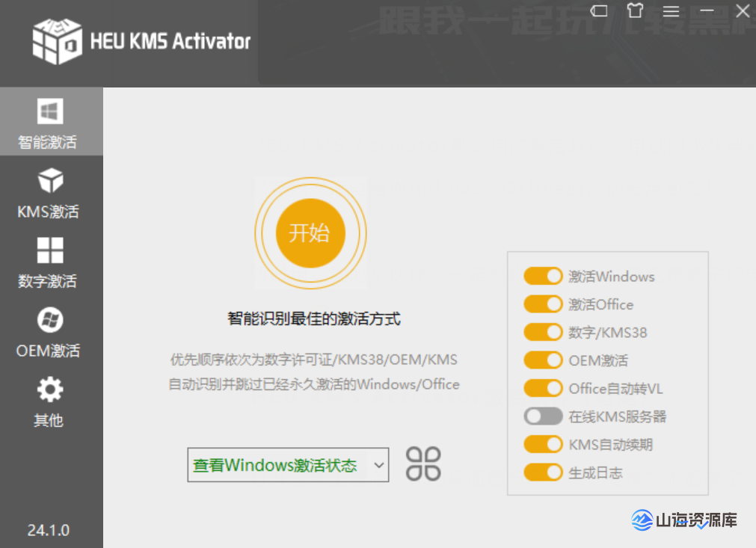Toggle off KMS自动续期 switch

(542, 445)
